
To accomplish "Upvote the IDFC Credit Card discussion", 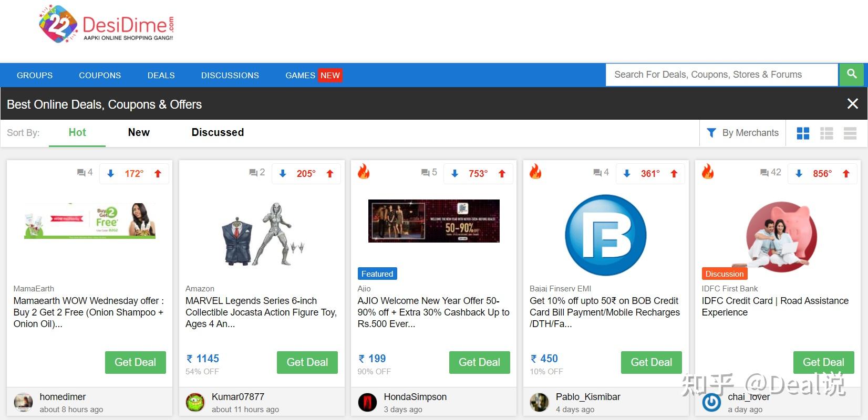I will (846, 174).
